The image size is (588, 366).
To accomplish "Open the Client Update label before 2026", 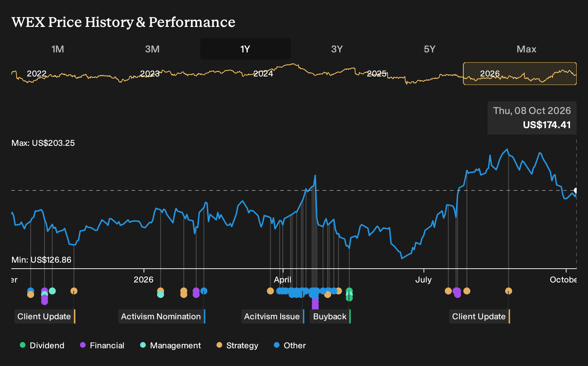I will pos(45,316).
